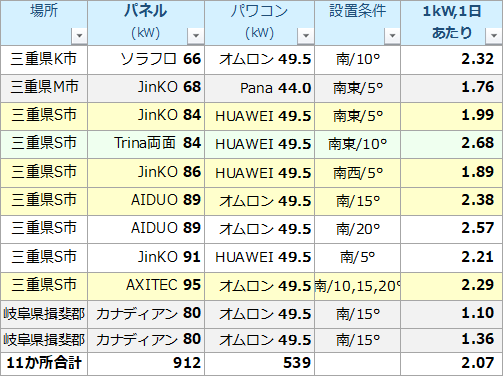
Task: Click the 三重県M市 cell
Action: click(44, 88)
